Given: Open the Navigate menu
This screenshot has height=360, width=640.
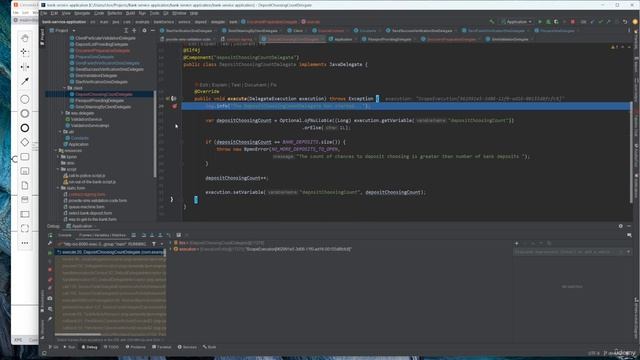Looking at the screenshot, I should pyautogui.click(x=82, y=13).
